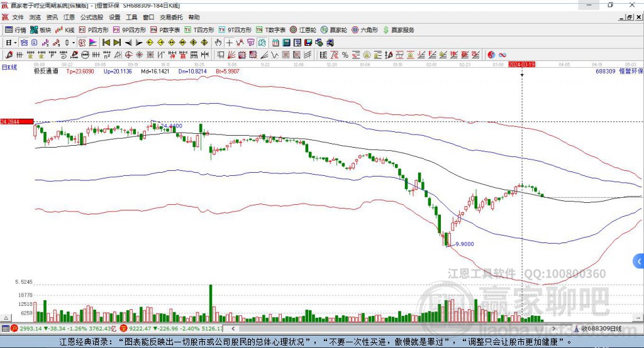
Task: Switch to the K线 chart view
Action: click(65, 30)
